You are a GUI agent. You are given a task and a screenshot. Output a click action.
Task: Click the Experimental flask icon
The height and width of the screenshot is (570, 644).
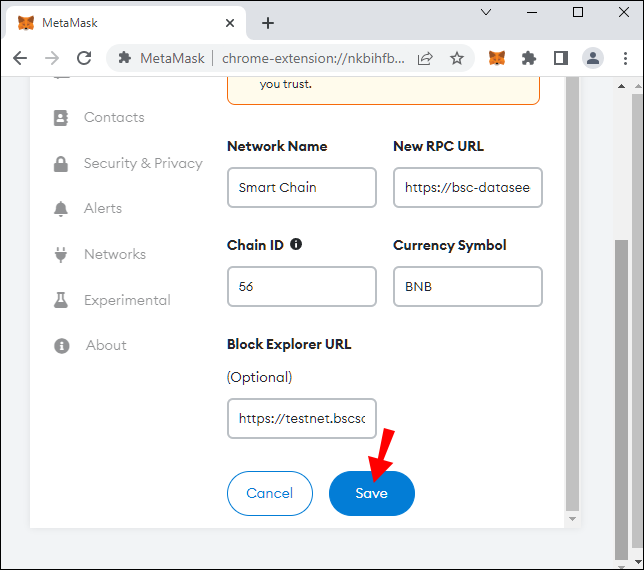pyautogui.click(x=61, y=300)
